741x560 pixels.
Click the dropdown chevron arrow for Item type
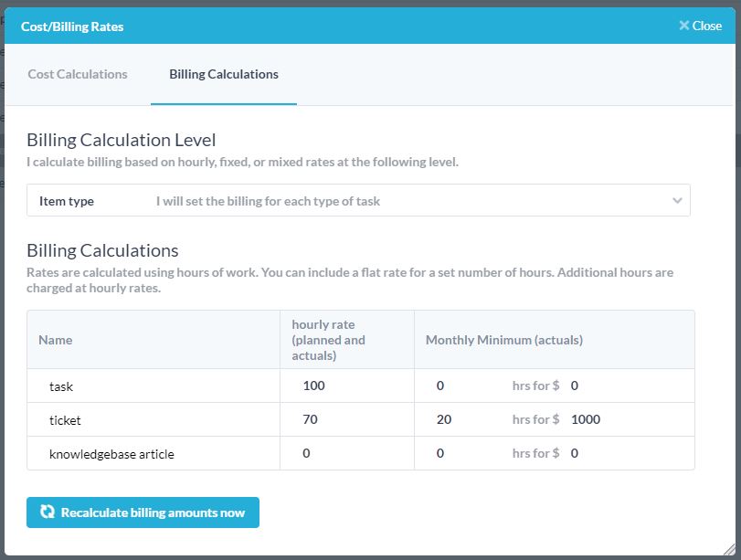coord(677,201)
